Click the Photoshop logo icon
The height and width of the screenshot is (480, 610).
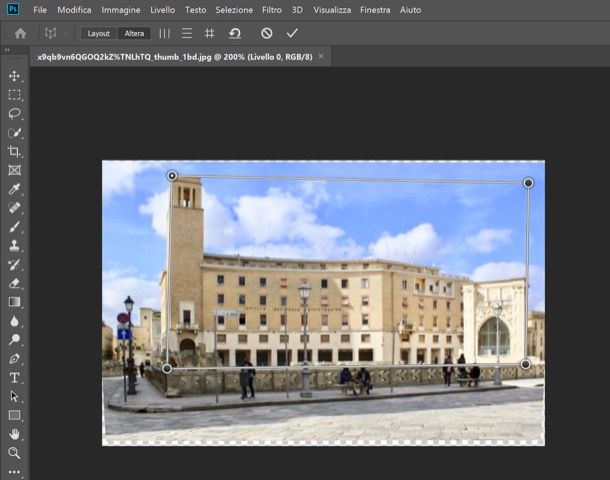13,9
